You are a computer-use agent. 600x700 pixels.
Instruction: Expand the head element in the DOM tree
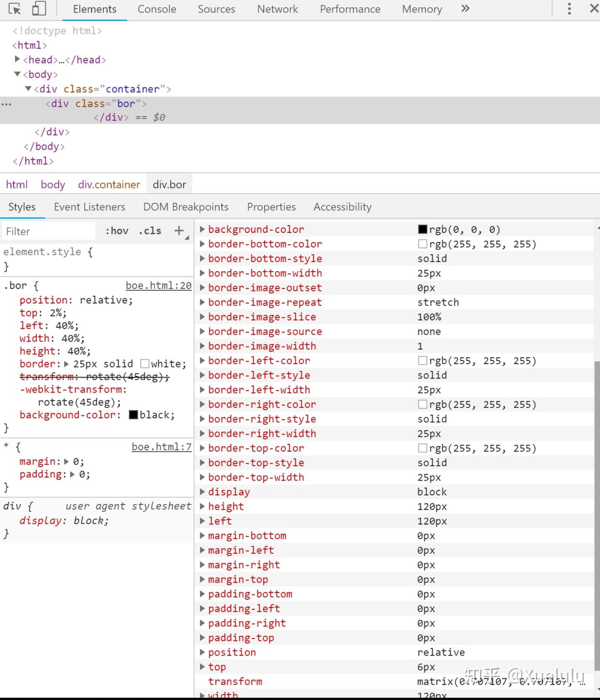click(17, 60)
